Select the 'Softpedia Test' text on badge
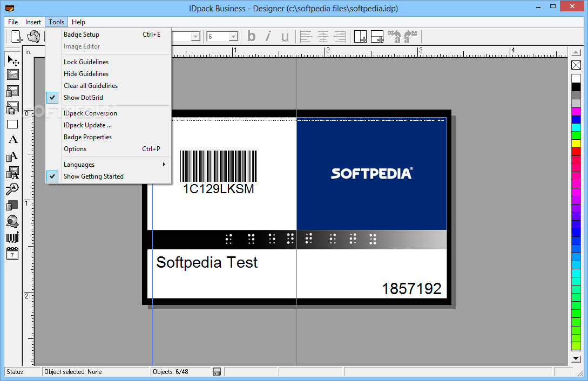Image resolution: width=588 pixels, height=381 pixels. (x=207, y=262)
